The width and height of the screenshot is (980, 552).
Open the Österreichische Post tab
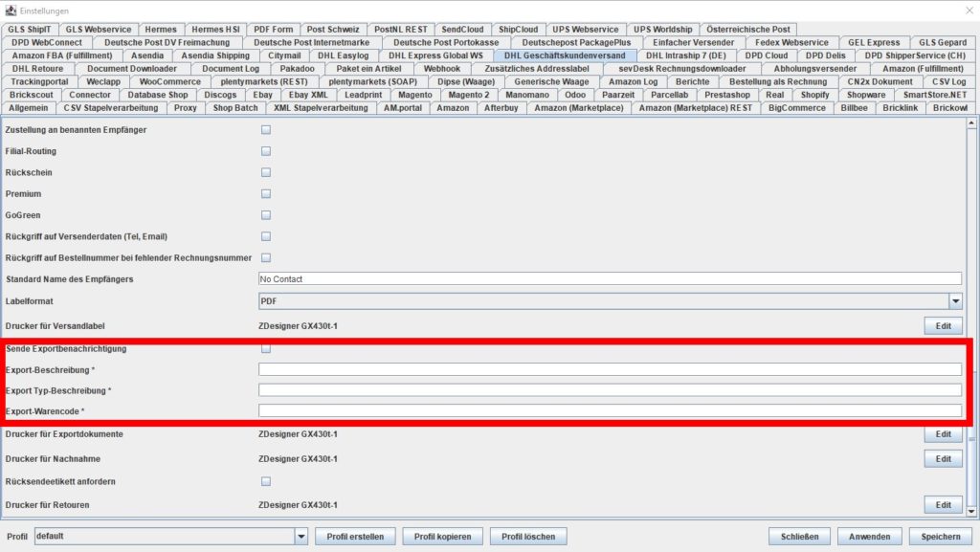(x=748, y=30)
